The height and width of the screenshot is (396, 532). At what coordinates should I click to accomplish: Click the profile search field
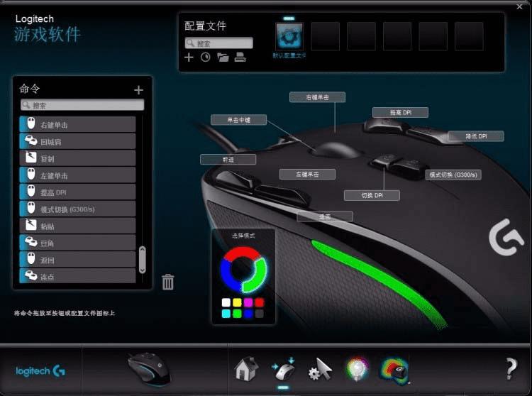point(219,43)
